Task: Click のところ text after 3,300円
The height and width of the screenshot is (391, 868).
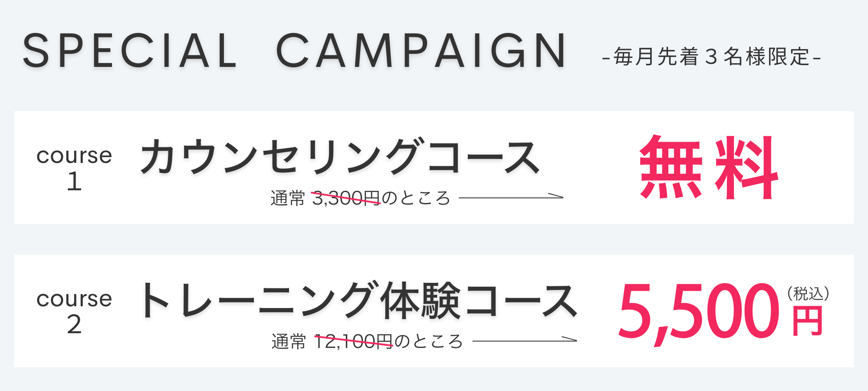Action: coord(416,198)
